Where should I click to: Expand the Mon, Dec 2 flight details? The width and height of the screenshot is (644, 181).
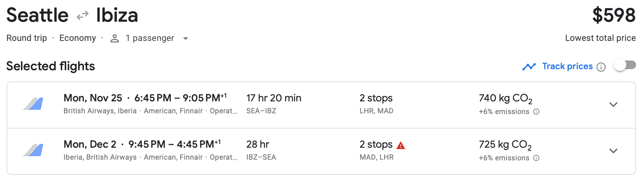tap(613, 151)
